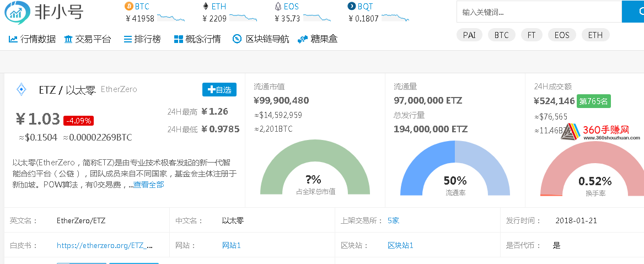Click the ¥524,146 24H volume value
The width and height of the screenshot is (644, 264).
pos(554,101)
